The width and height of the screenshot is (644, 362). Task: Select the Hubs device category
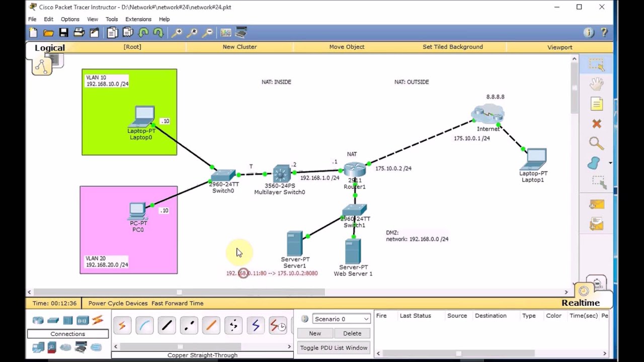click(x=68, y=320)
